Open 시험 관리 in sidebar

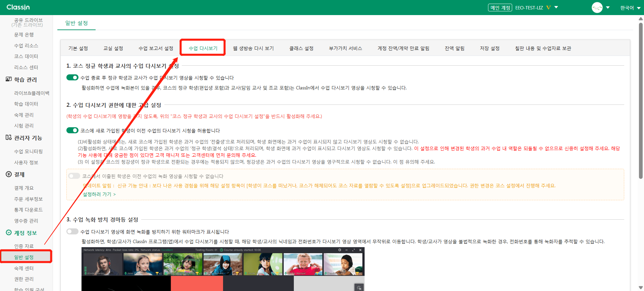(x=24, y=126)
